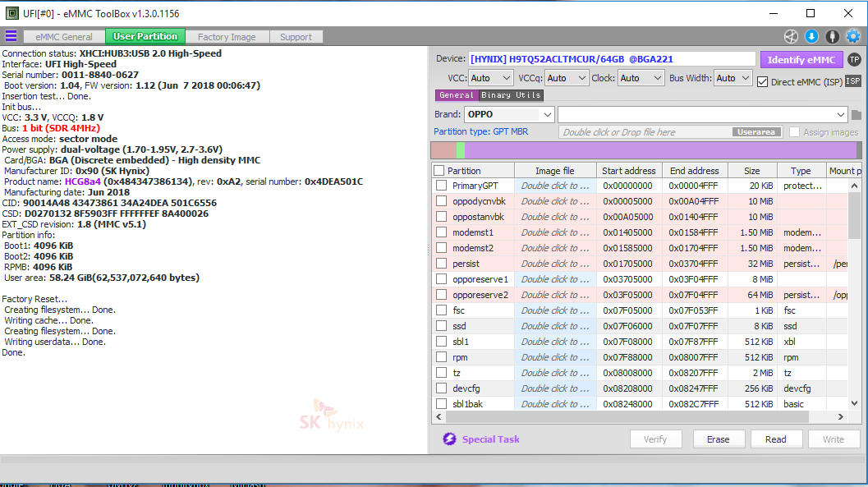The height and width of the screenshot is (487, 868).
Task: Open the Factory Image tab
Action: pos(227,37)
